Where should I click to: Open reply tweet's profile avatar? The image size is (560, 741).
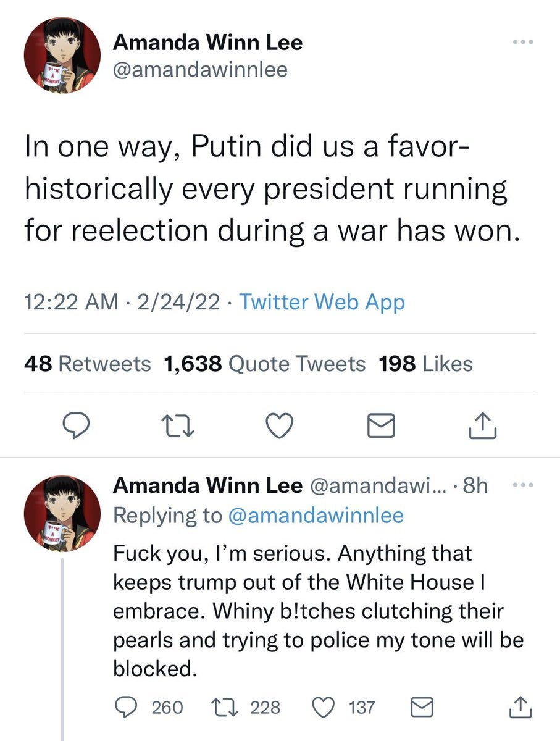tap(62, 514)
